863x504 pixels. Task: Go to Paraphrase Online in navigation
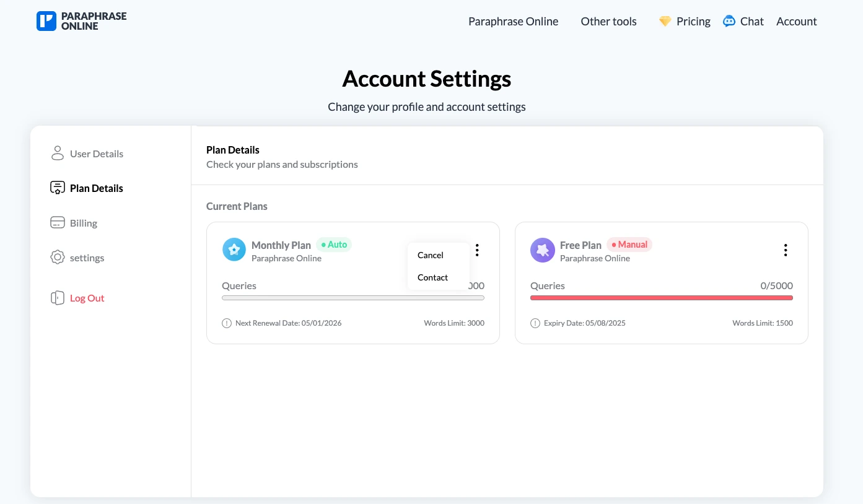click(x=513, y=21)
